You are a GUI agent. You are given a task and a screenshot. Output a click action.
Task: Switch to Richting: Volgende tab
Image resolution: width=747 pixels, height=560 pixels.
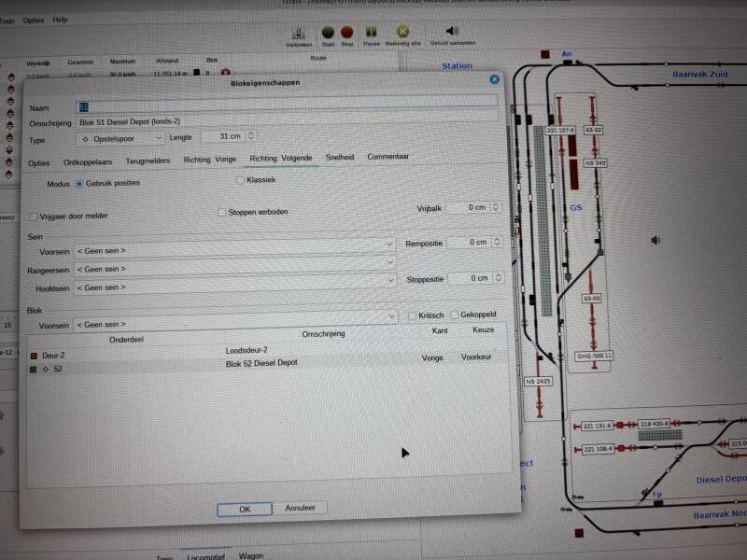[x=281, y=158]
